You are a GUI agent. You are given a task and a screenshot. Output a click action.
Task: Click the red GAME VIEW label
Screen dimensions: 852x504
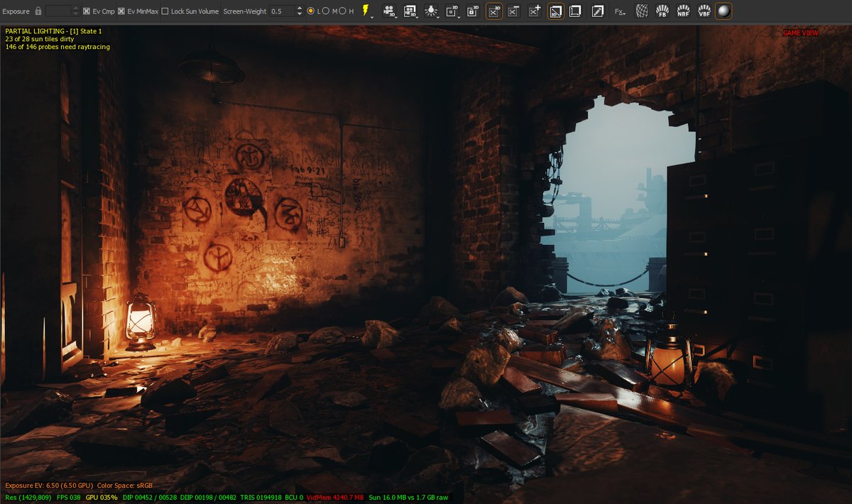[801, 33]
